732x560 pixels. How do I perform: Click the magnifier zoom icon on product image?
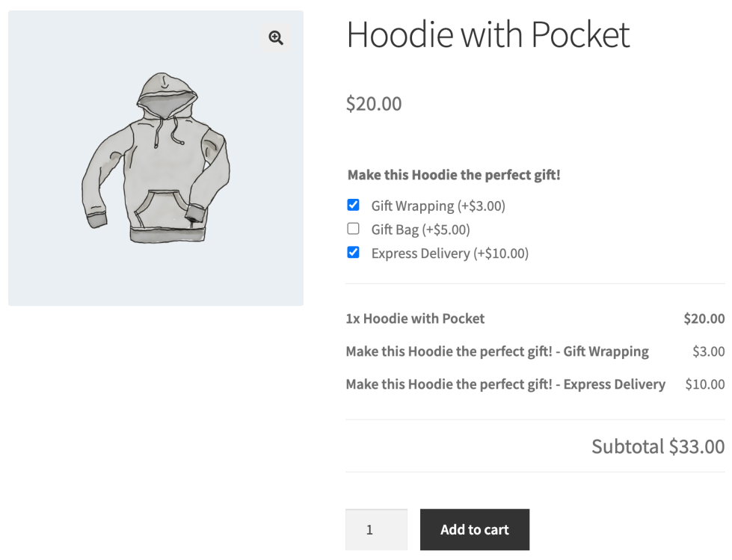click(x=275, y=37)
